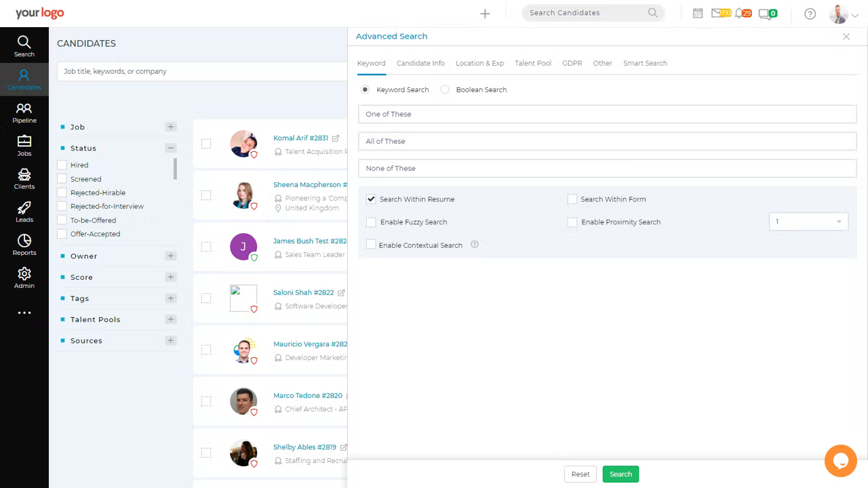This screenshot has width=868, height=488.
Task: Click the calendar icon in top bar
Action: pos(697,14)
